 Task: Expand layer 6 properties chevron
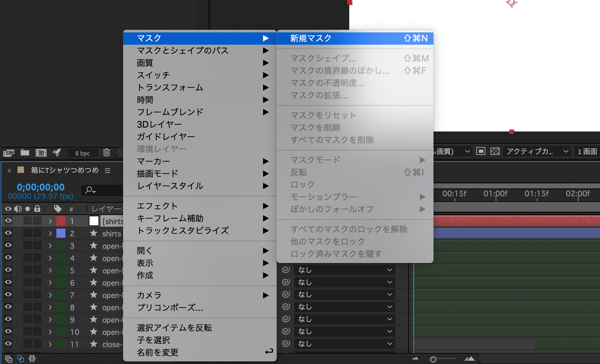click(50, 283)
